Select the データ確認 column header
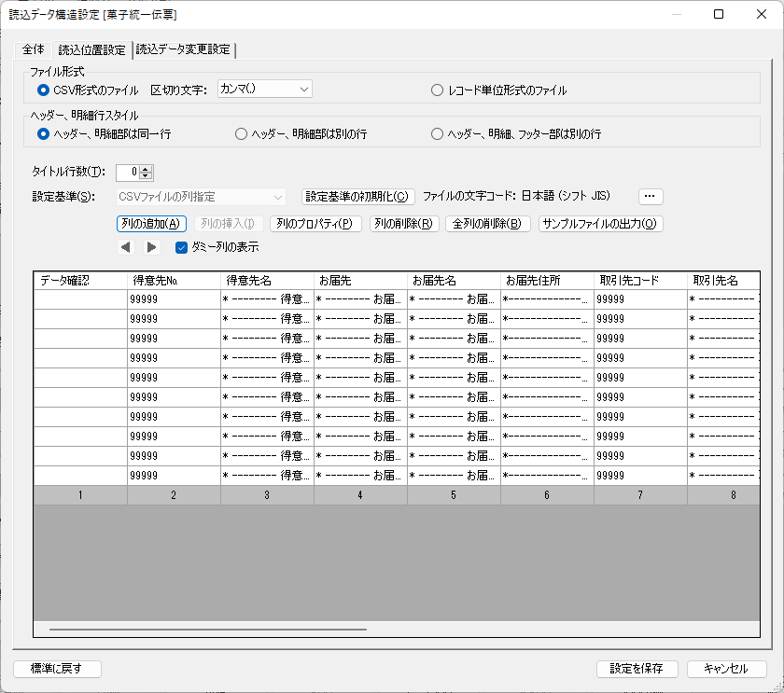Screen dimensions: 784x693 click(x=80, y=281)
